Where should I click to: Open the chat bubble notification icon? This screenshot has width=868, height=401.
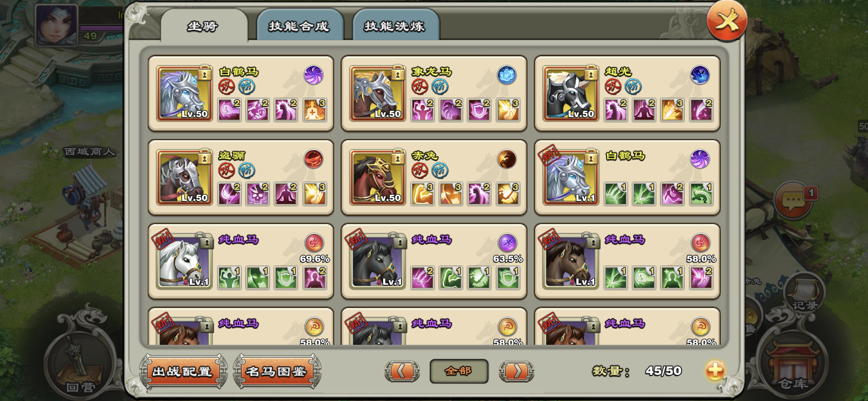click(793, 201)
